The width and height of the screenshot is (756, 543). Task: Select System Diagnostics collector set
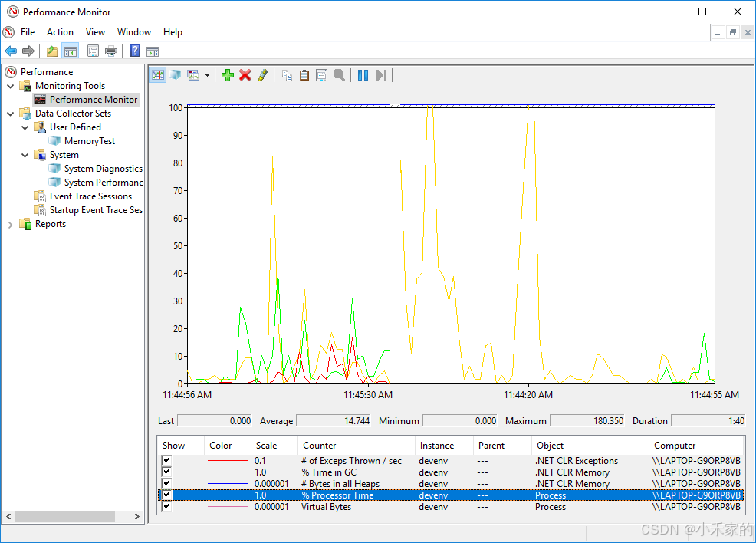tap(104, 169)
